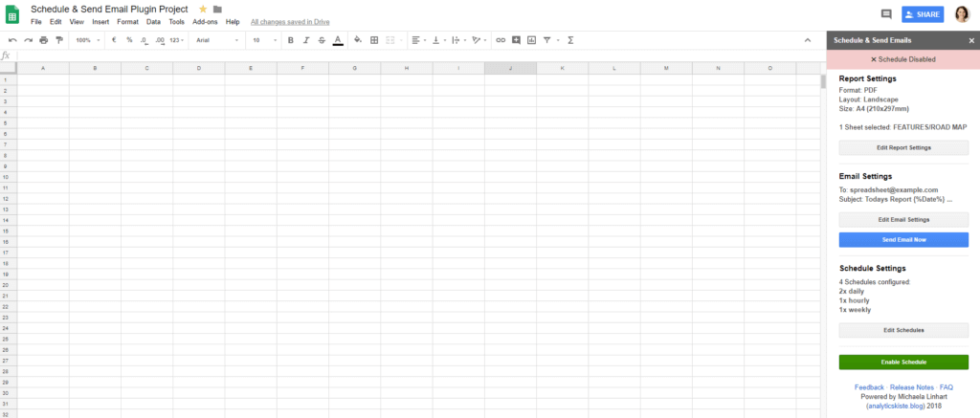Click the formula bar input field
The image size is (980, 418).
click(419, 55)
